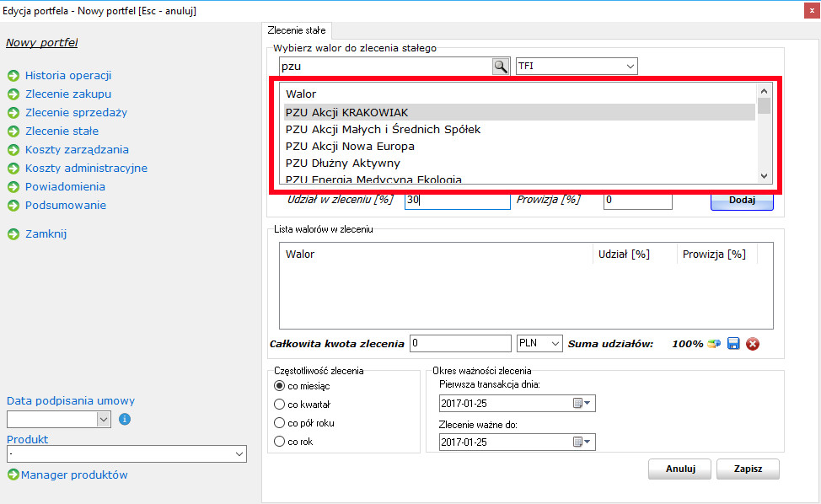Click the green arrow icon beside Manager produktów
The height and width of the screenshot is (504, 821).
13,475
